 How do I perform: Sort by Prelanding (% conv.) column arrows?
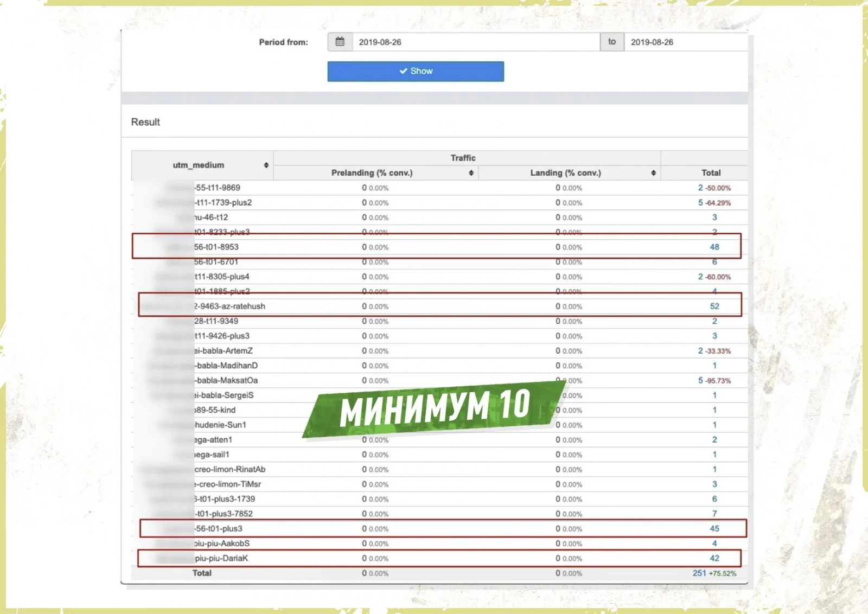coord(471,173)
